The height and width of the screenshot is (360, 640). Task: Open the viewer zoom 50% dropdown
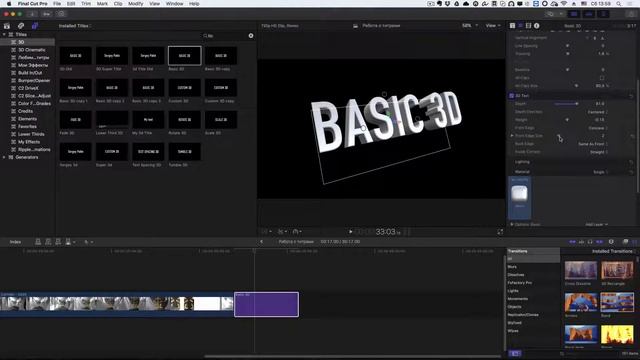(470, 25)
